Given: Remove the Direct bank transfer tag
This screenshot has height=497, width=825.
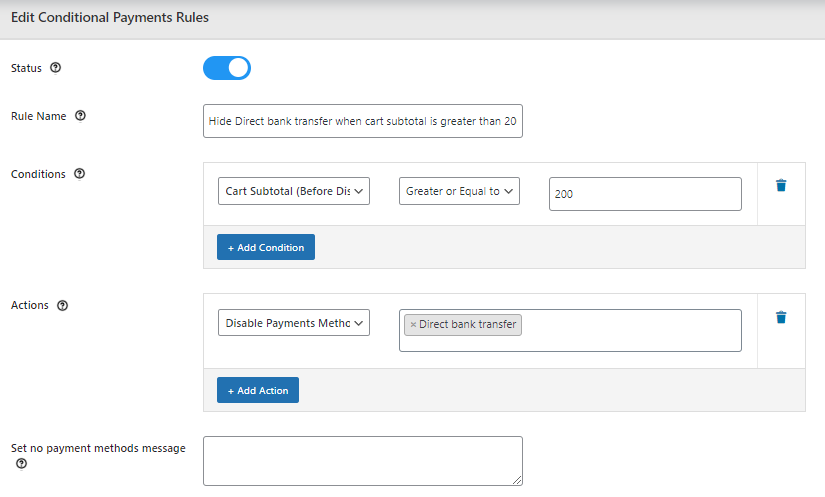Looking at the screenshot, I should (x=413, y=324).
